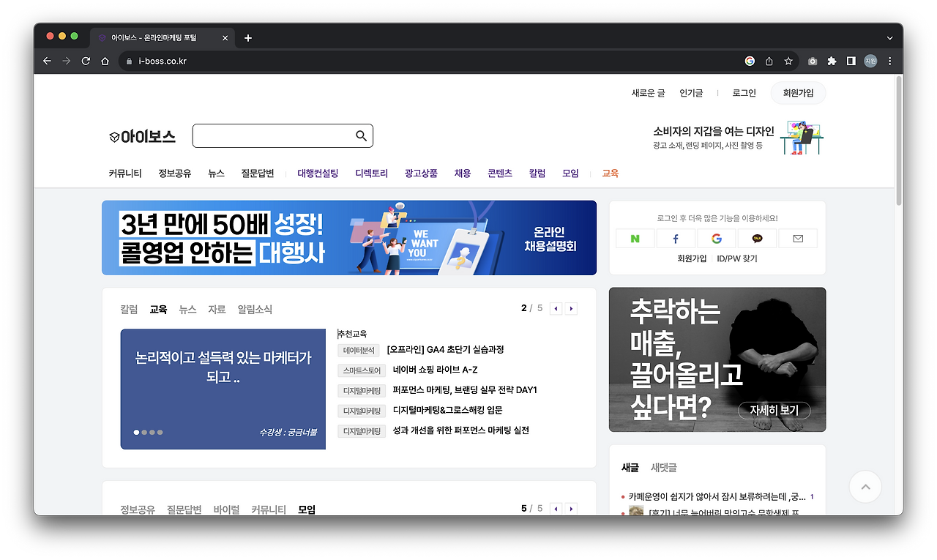Log in with the Naver icon
937x560 pixels.
[634, 238]
